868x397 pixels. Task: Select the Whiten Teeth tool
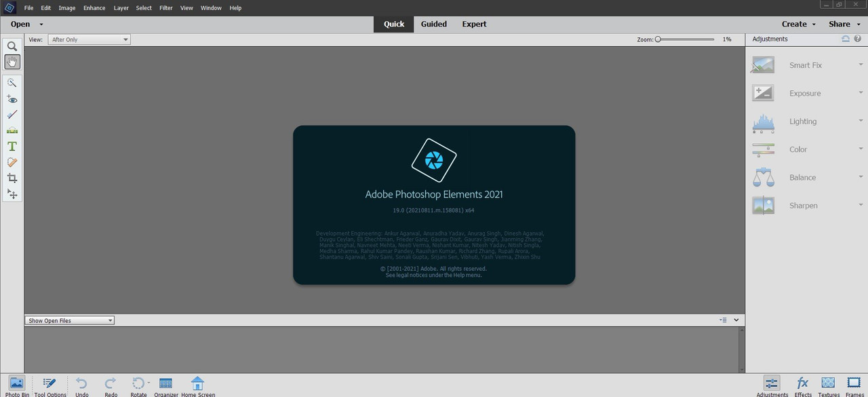pos(12,115)
